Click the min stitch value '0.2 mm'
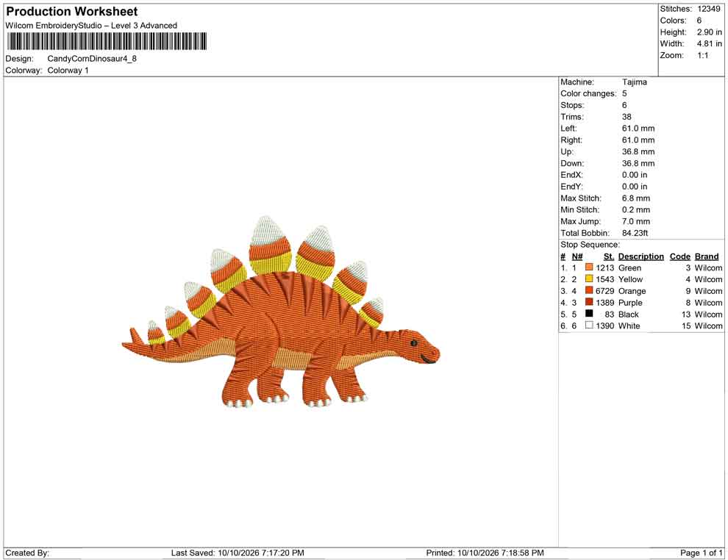This screenshot has width=728, height=560. pos(636,209)
